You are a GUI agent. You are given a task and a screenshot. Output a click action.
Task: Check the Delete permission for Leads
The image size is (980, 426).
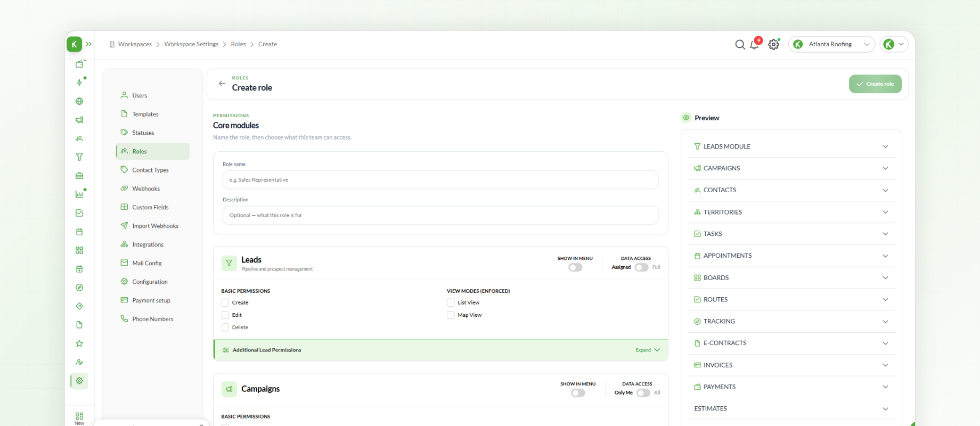pos(225,327)
